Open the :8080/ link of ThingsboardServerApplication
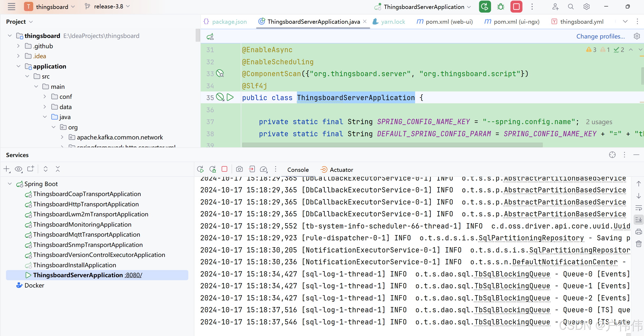 tap(133, 275)
